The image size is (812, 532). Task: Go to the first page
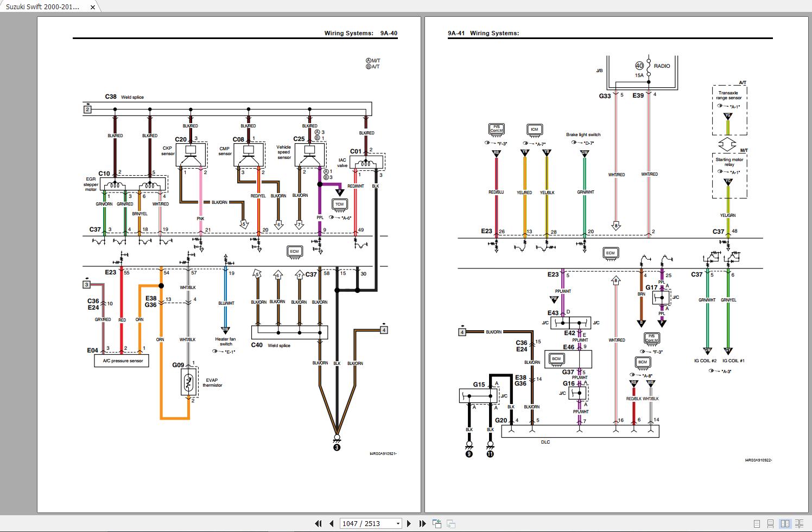point(318,523)
